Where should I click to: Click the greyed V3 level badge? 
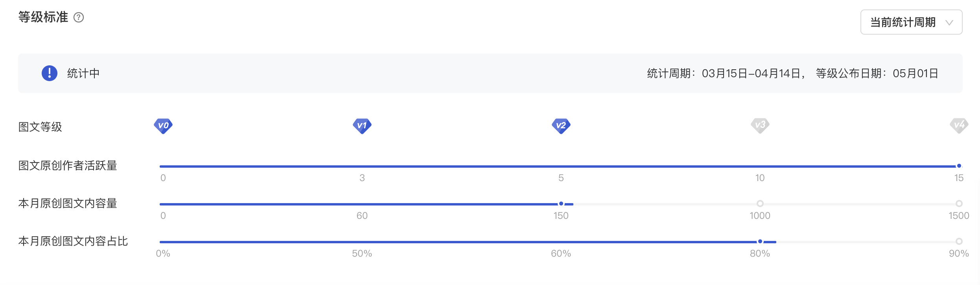click(760, 126)
